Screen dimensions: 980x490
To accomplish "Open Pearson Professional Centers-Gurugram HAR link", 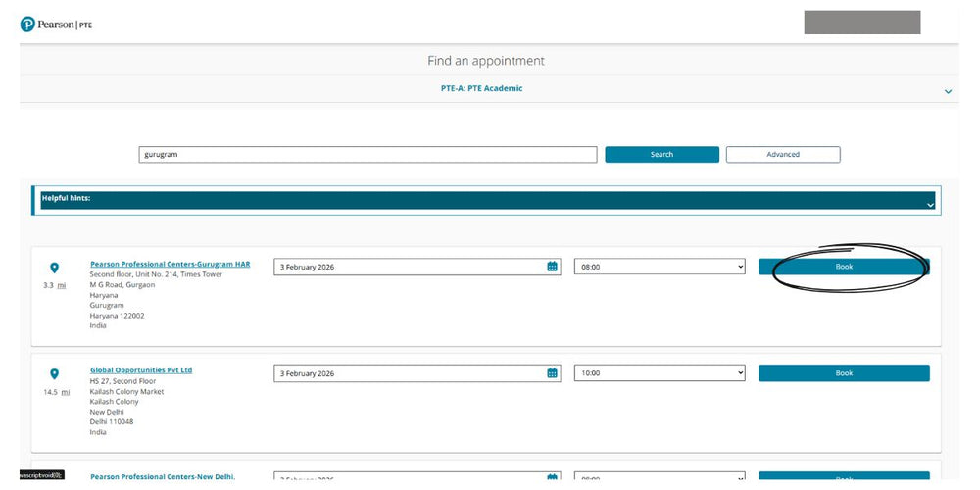I will tap(170, 265).
